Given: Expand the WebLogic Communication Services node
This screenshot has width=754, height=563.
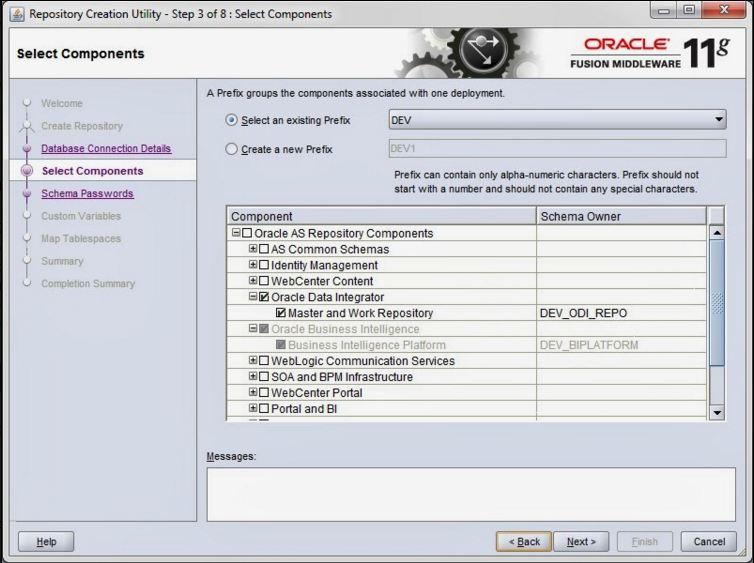Looking at the screenshot, I should (x=252, y=360).
